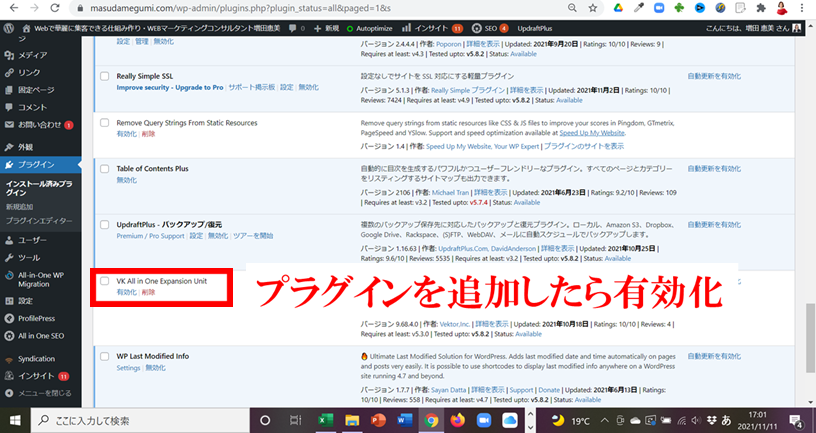Open the comments bubble in admin bar
The image size is (816, 433).
(296, 28)
